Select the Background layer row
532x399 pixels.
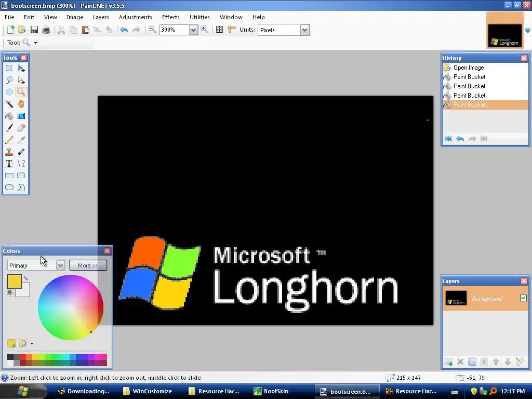(x=485, y=298)
